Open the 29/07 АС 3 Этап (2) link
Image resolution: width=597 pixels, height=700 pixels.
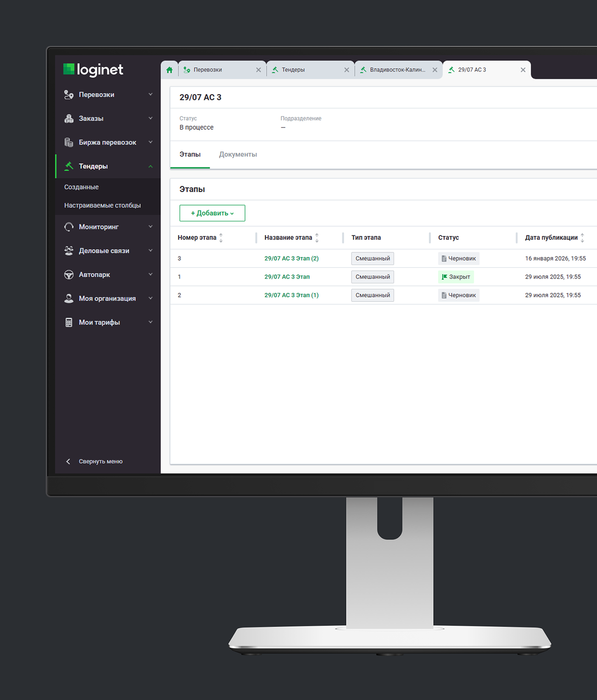pyautogui.click(x=291, y=258)
